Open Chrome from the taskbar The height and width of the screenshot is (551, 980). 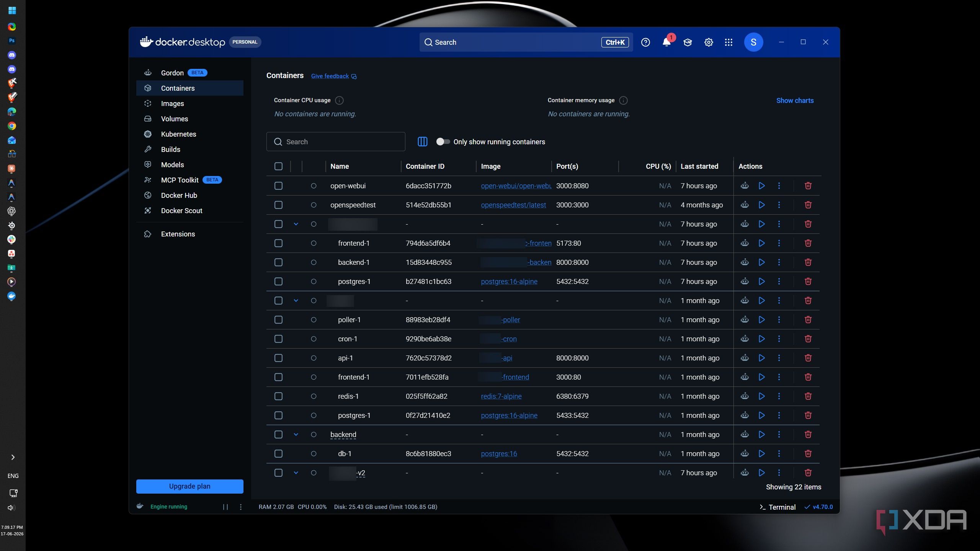click(12, 126)
